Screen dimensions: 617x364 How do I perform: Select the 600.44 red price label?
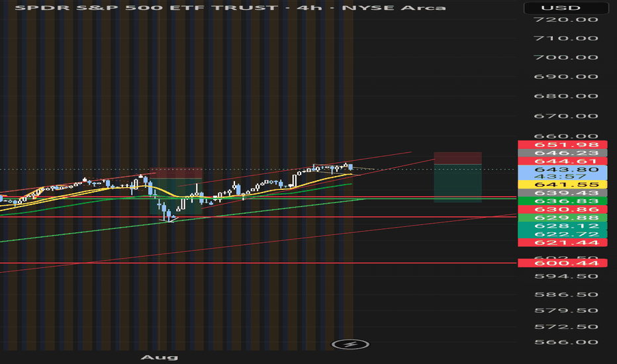562,263
